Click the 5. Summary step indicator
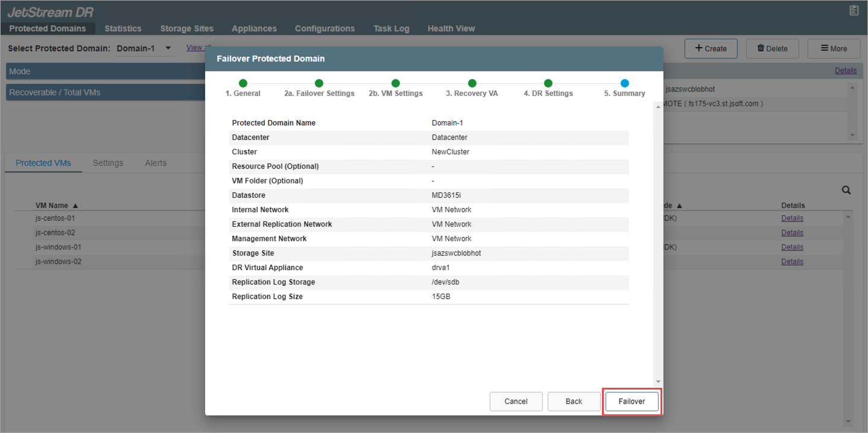The height and width of the screenshot is (433, 868). 624,83
